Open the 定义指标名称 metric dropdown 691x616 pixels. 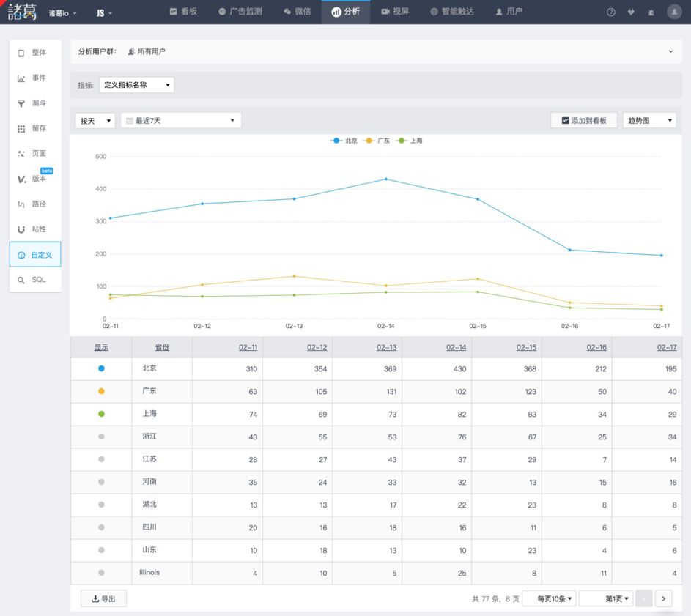pos(136,85)
